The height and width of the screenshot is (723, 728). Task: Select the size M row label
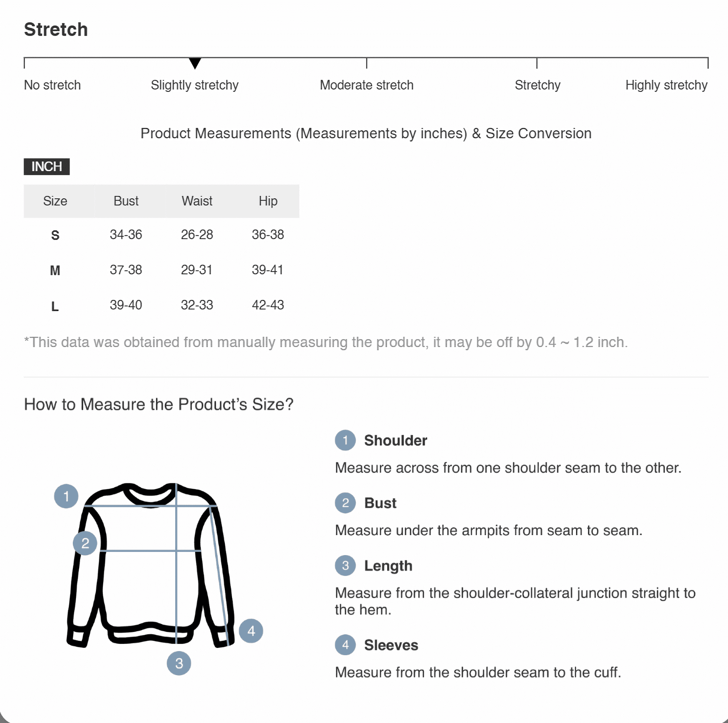pos(55,271)
